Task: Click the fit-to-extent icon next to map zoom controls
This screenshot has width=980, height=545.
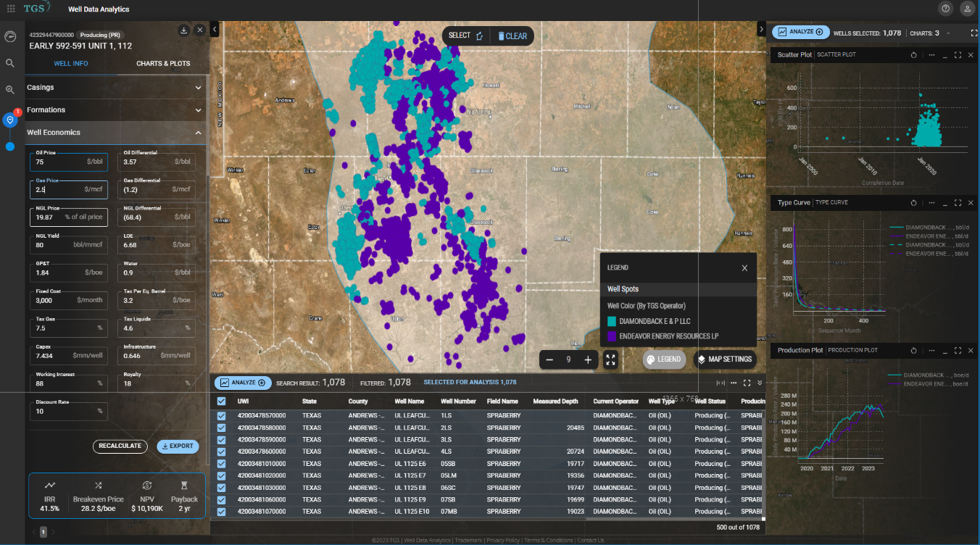Action: tap(610, 359)
